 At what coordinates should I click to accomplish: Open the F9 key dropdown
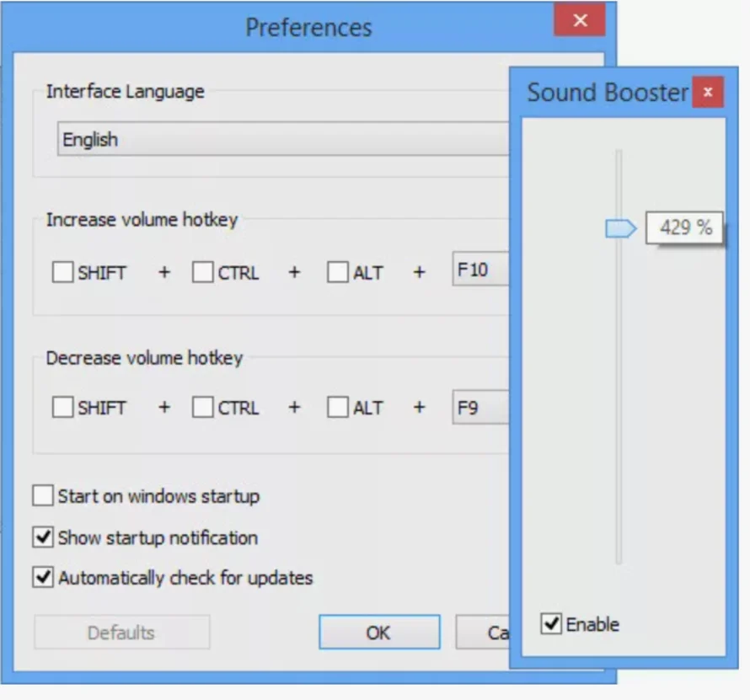pos(480,408)
